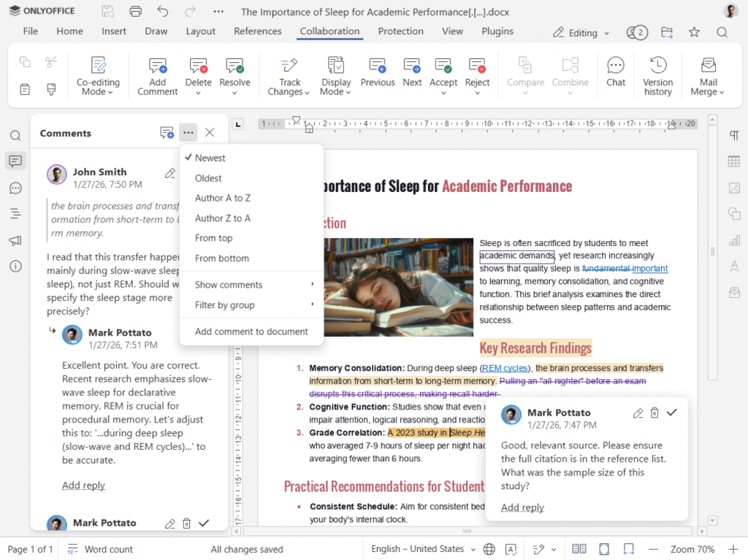The width and height of the screenshot is (748, 560).
Task: Toggle nonprinting characters in right sidebar
Action: (734, 136)
